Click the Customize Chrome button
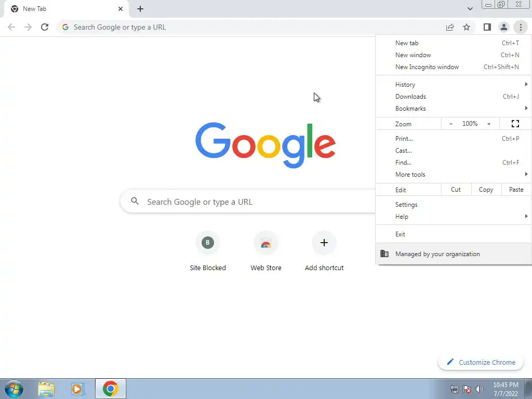 481,362
